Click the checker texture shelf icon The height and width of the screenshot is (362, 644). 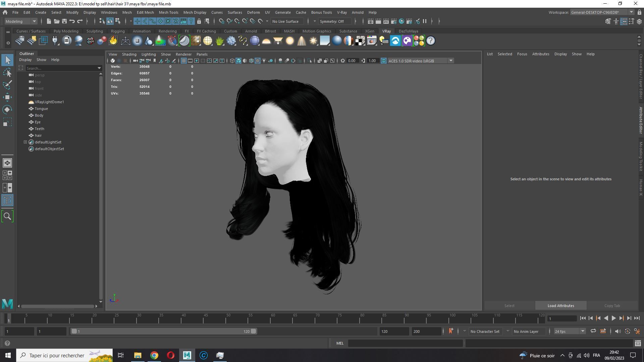pos(360,41)
